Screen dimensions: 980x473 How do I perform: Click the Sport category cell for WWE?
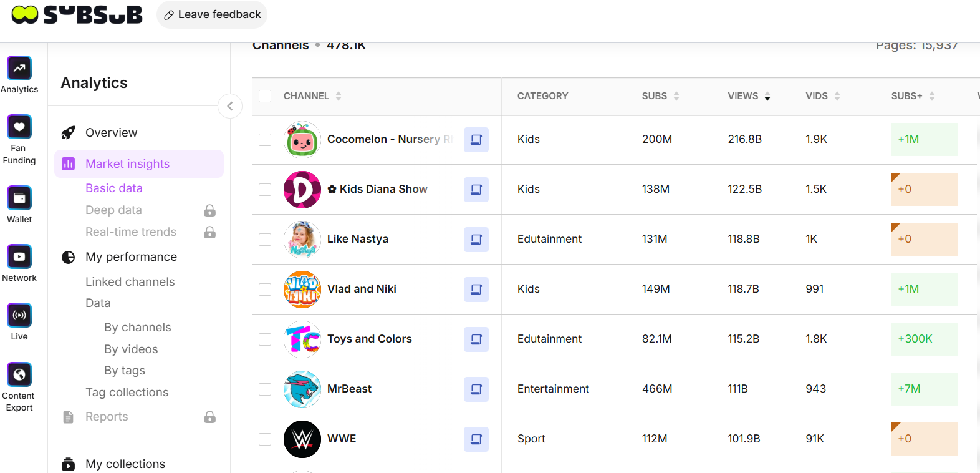coord(531,439)
